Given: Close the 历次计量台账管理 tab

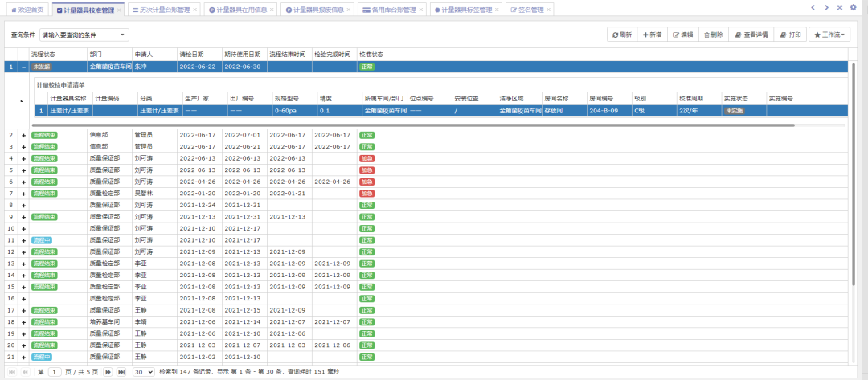Looking at the screenshot, I should point(194,10).
